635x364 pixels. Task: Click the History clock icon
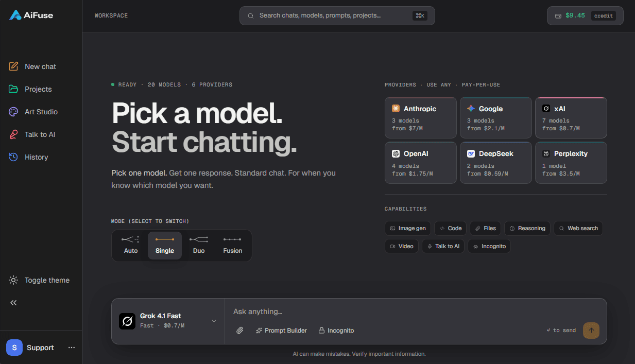14,157
